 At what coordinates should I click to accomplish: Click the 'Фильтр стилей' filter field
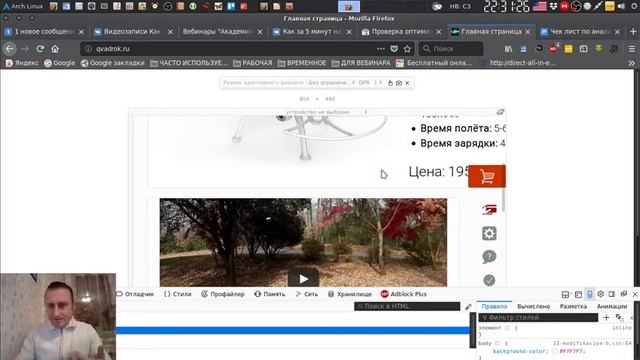click(538, 317)
